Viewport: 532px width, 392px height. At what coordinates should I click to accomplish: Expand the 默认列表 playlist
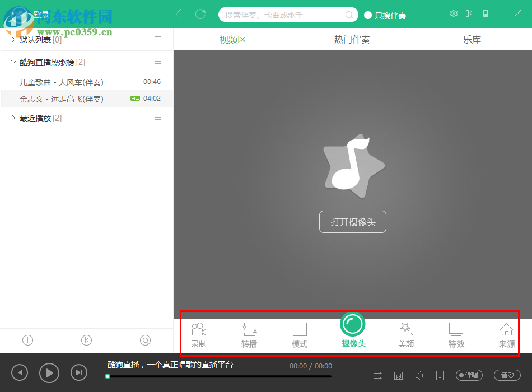point(13,39)
